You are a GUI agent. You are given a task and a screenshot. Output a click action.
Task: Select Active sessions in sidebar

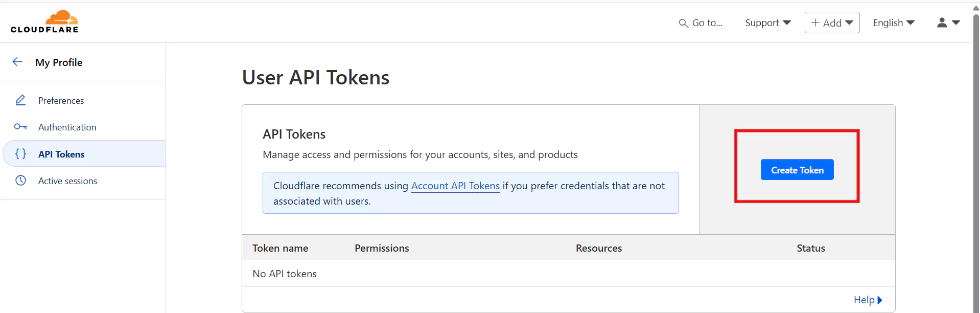[x=67, y=181]
